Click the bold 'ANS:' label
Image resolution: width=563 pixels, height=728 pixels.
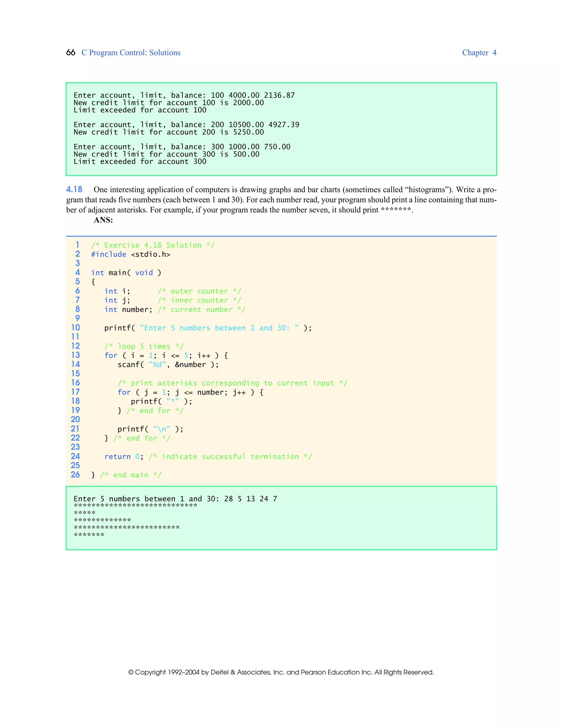pos(103,220)
